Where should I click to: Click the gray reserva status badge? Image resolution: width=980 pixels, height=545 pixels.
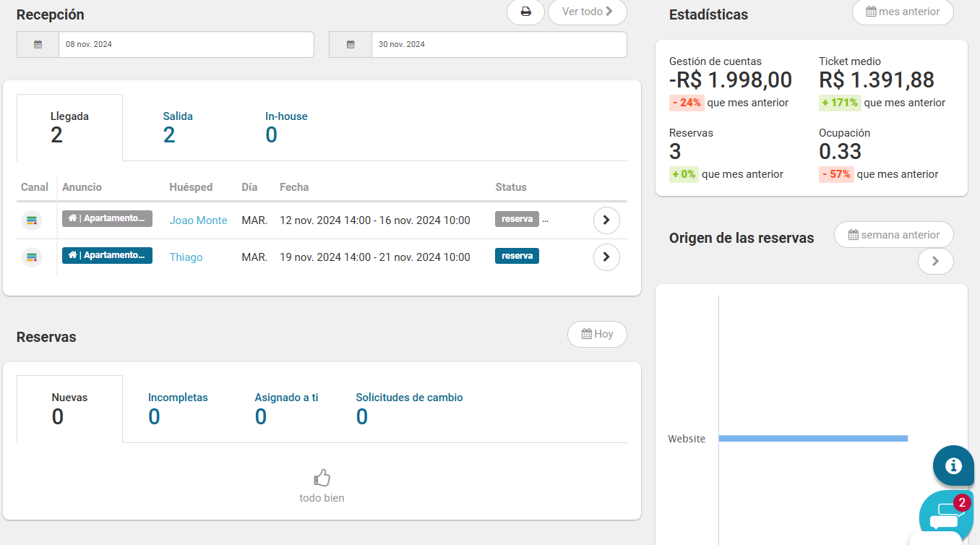(517, 219)
